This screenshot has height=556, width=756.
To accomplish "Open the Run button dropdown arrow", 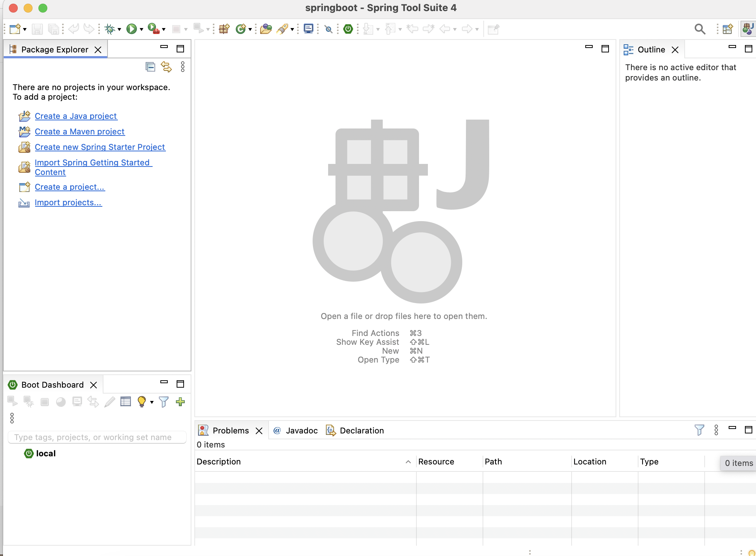I will pyautogui.click(x=142, y=29).
